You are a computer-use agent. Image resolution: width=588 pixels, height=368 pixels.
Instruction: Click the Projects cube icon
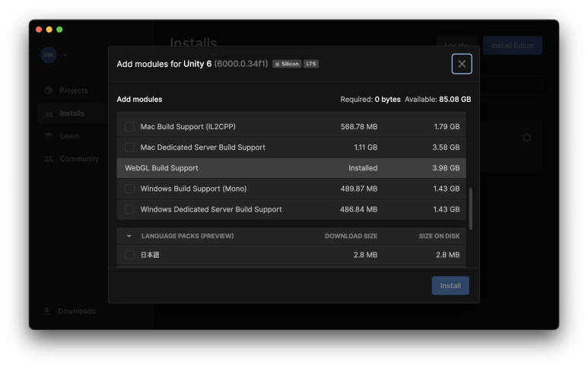click(x=49, y=90)
